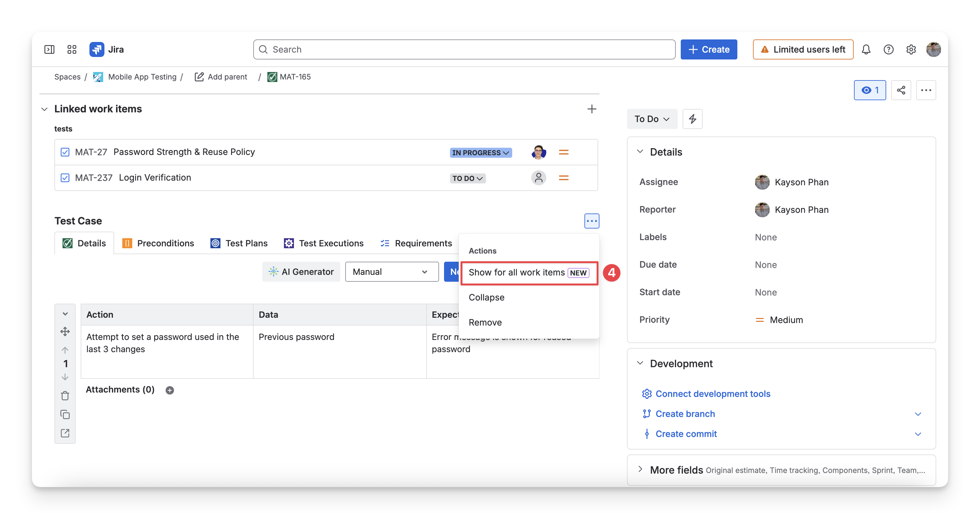Open the automation lightning bolt menu
This screenshot has width=980, height=519.
[x=692, y=119]
